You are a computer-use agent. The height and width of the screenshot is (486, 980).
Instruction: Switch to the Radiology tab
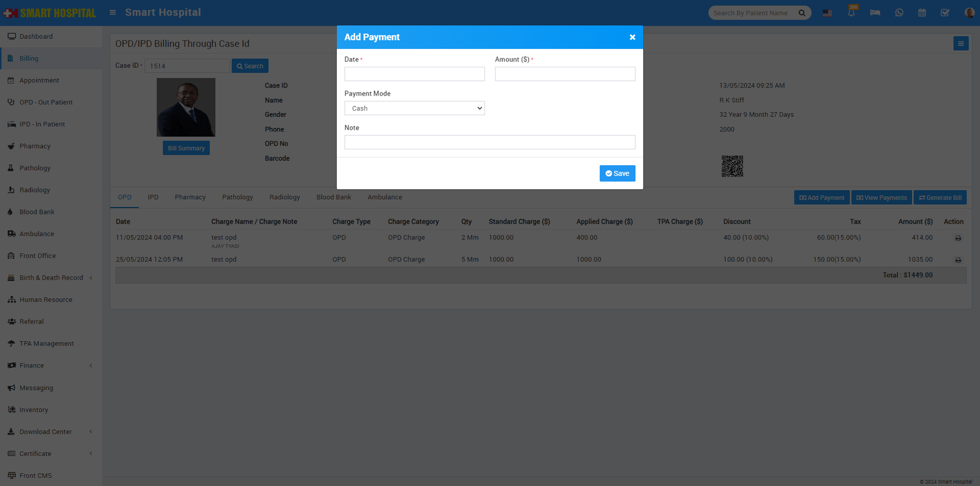(284, 197)
